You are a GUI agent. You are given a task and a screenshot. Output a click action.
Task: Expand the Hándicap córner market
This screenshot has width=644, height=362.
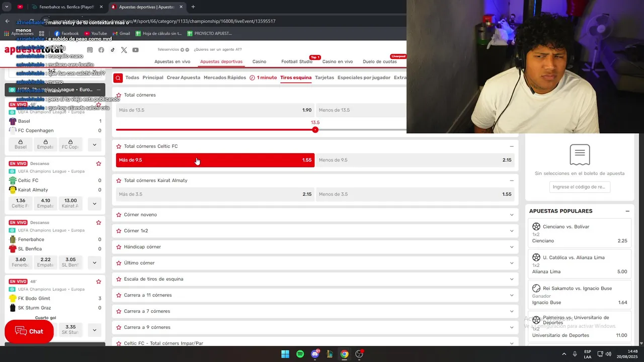(512, 247)
